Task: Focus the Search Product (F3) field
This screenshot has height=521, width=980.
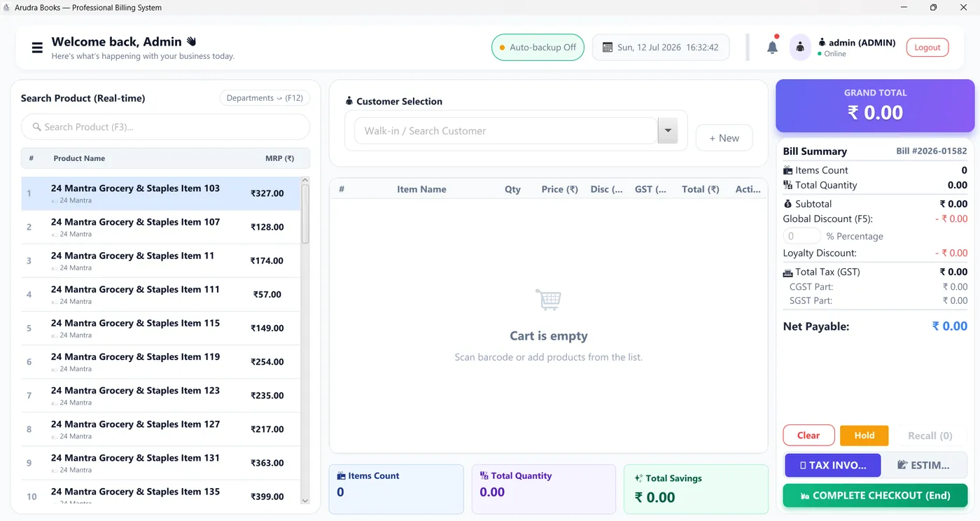Action: (165, 127)
